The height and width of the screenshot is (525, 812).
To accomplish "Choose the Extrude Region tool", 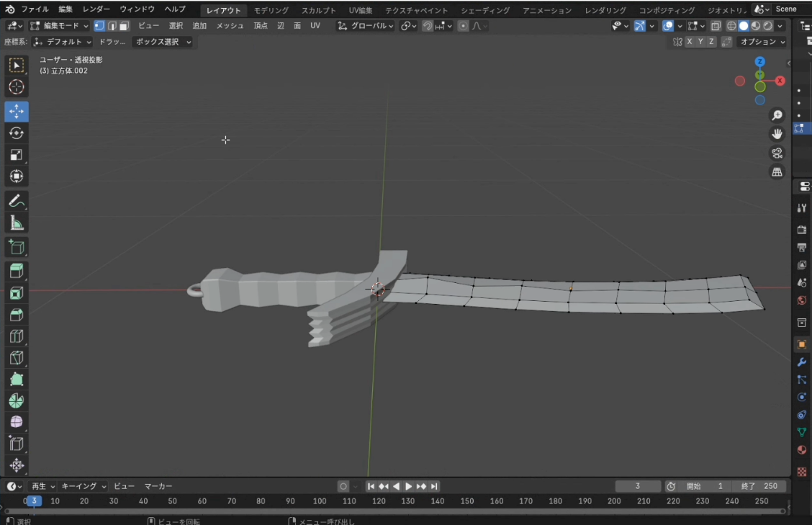I will 17,271.
